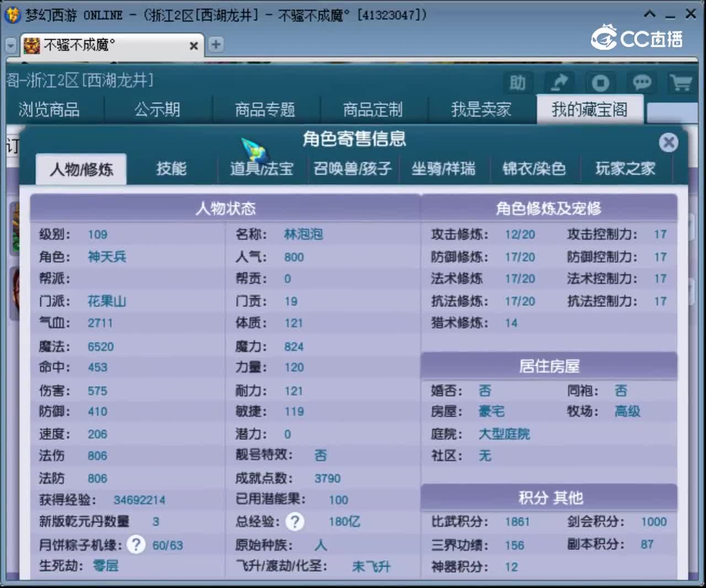
Task: Click the share arrow icon
Action: pos(559,83)
